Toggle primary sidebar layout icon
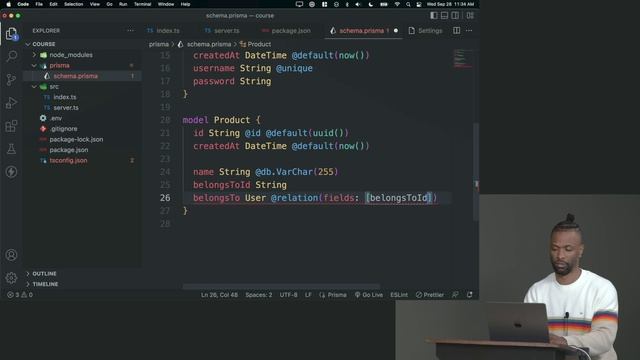Viewport: 640px width, 360px height. (434, 16)
